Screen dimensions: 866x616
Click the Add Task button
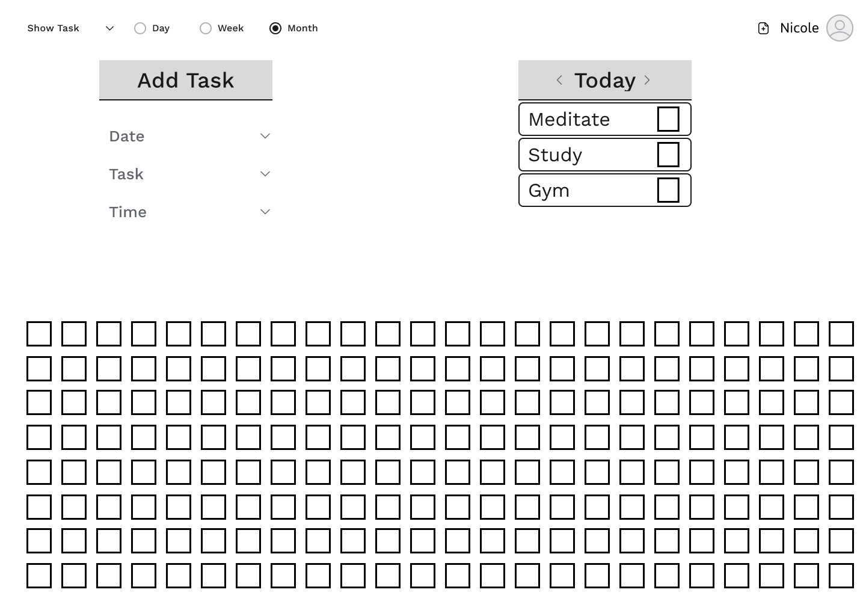(185, 80)
